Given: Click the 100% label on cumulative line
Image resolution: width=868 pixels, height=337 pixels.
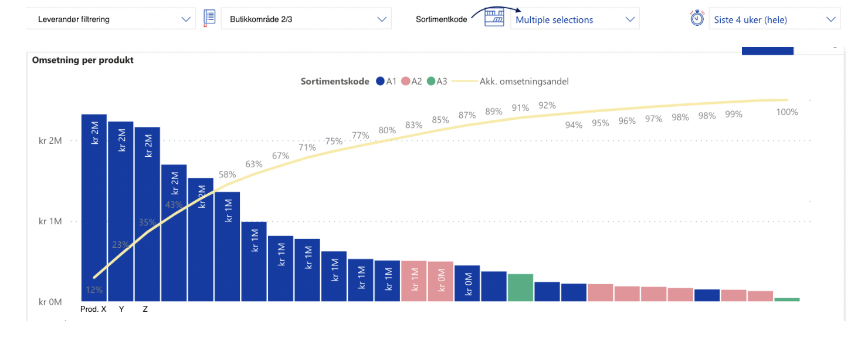Looking at the screenshot, I should click(787, 112).
